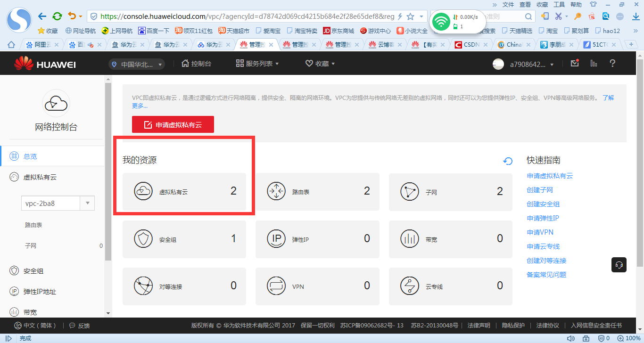Expand the dropdown arrow next to scissors tool
644x343 pixels.
[x=567, y=17]
